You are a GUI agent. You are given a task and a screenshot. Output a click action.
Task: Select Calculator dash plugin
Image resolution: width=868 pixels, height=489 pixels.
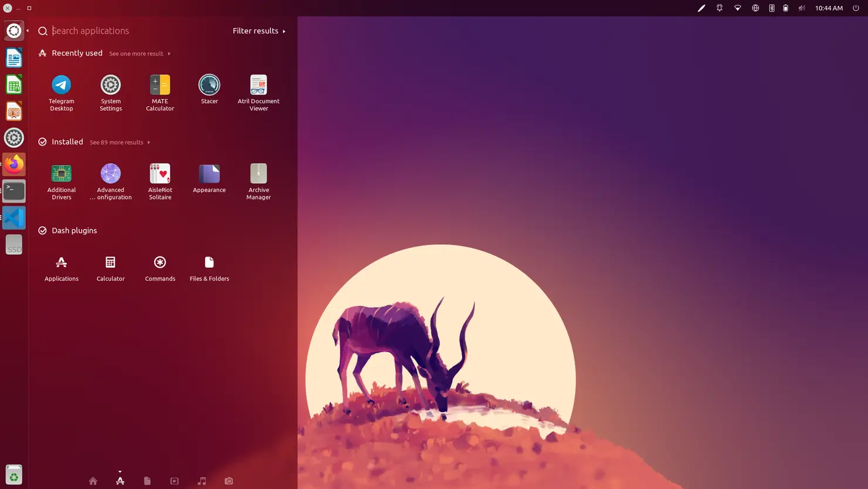tap(110, 268)
